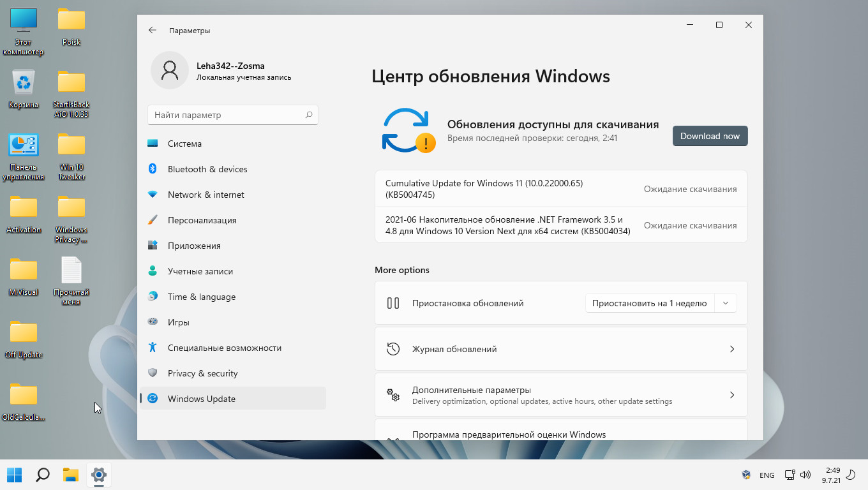Click the search magnifier in Найти параметр box
The width and height of the screenshot is (868, 490).
pos(309,115)
